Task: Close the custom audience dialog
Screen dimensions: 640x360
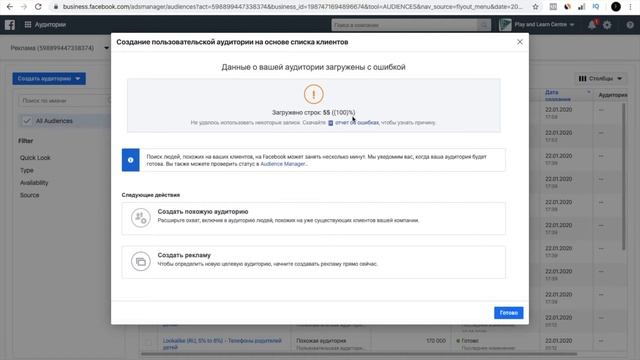Action: tap(520, 42)
